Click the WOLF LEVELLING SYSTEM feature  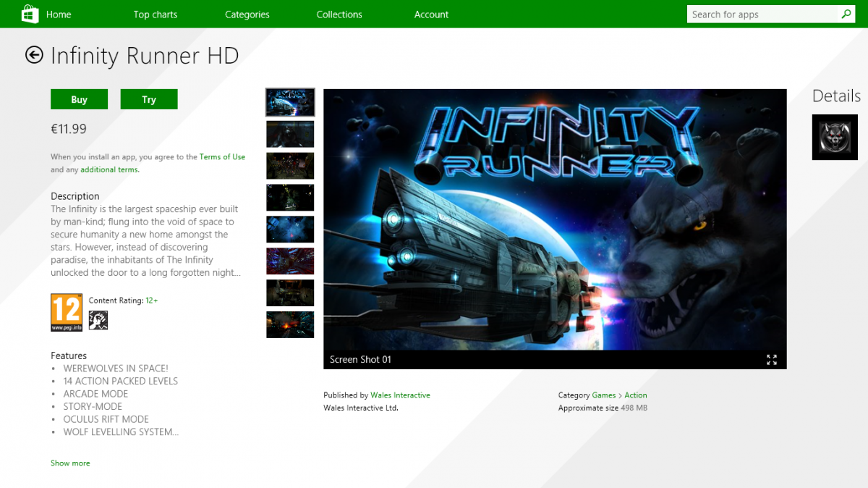pyautogui.click(x=121, y=432)
